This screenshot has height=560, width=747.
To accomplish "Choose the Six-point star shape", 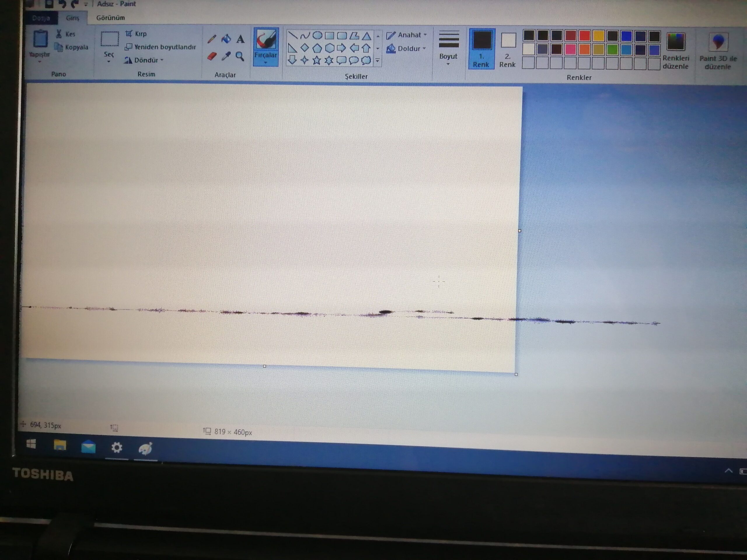I will click(x=329, y=60).
